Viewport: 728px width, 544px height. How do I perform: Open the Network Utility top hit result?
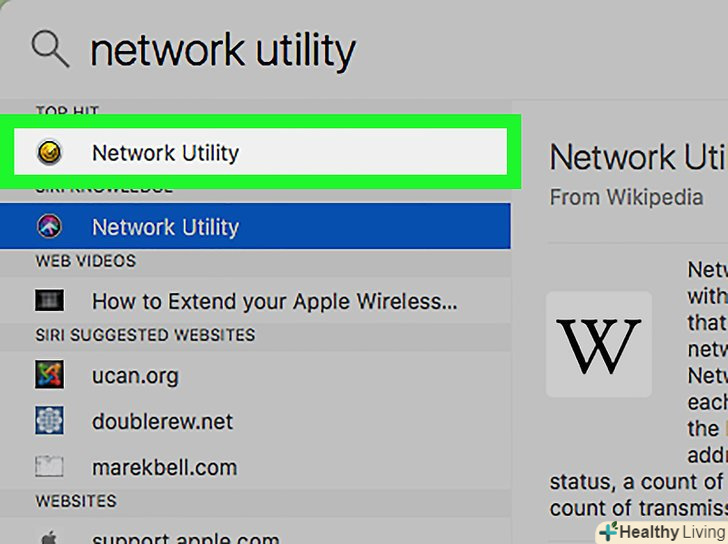tap(165, 153)
